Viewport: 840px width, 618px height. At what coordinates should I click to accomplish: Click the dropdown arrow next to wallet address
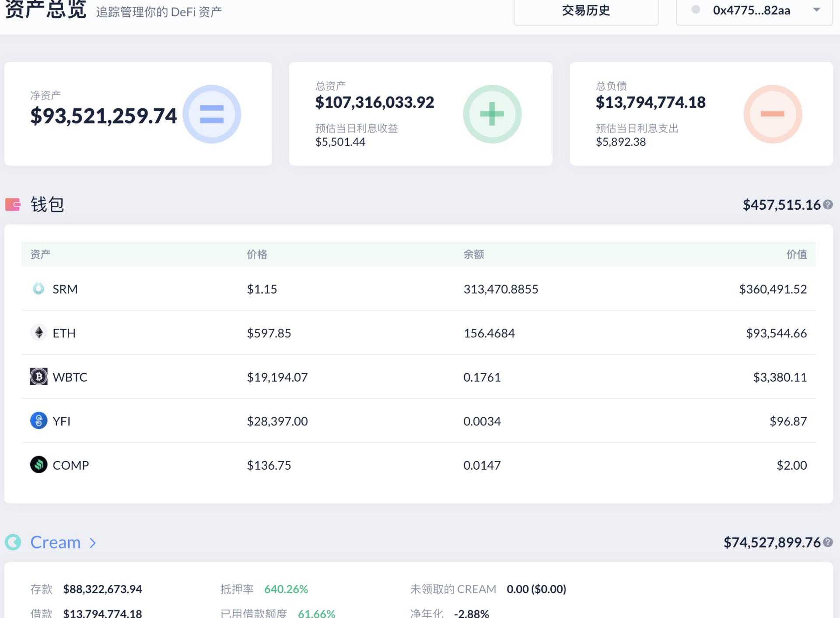[816, 10]
